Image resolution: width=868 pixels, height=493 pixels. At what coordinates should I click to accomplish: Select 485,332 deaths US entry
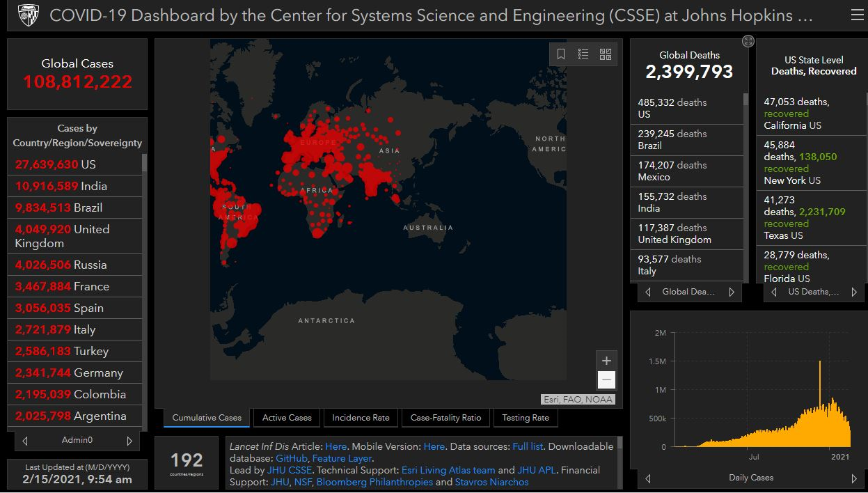(x=686, y=109)
